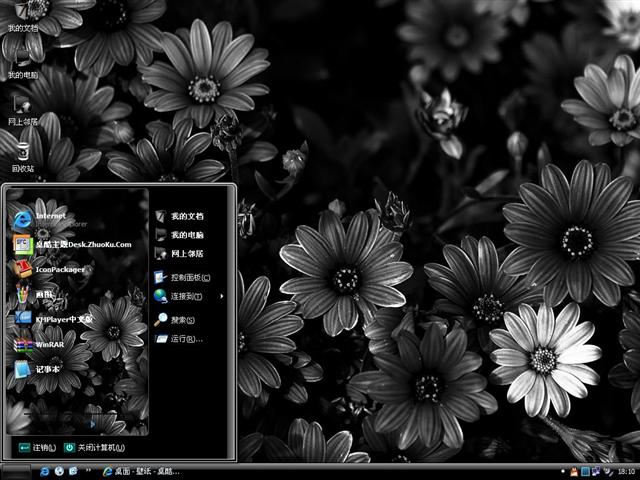
Task: Open 我的文档 in the Start menu's right column
Action: 183,216
